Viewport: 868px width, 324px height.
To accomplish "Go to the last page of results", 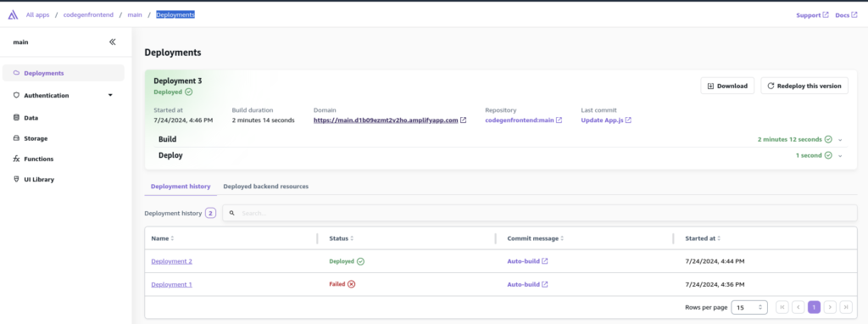I will pyautogui.click(x=846, y=307).
